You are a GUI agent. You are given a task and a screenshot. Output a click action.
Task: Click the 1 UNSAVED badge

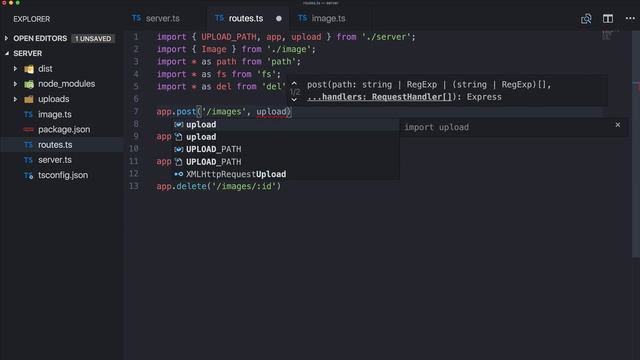click(x=93, y=38)
